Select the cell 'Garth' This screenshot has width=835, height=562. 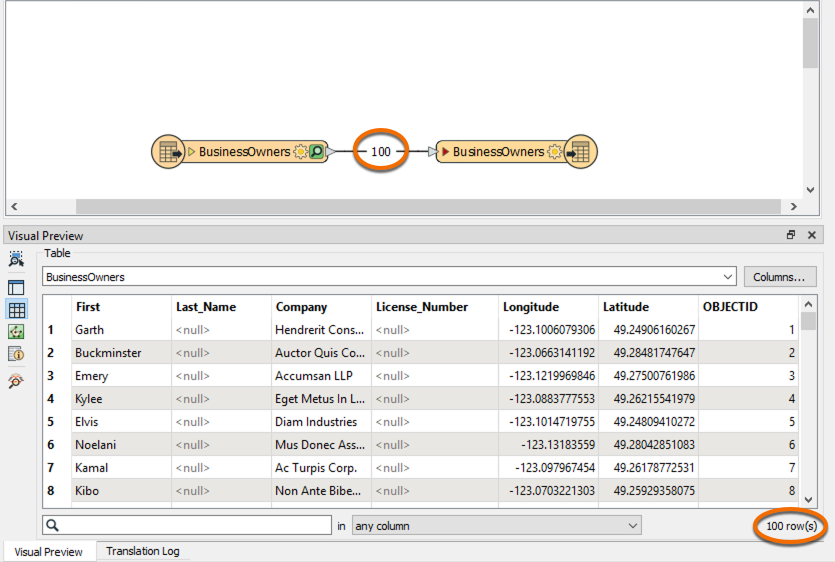[x=122, y=330]
